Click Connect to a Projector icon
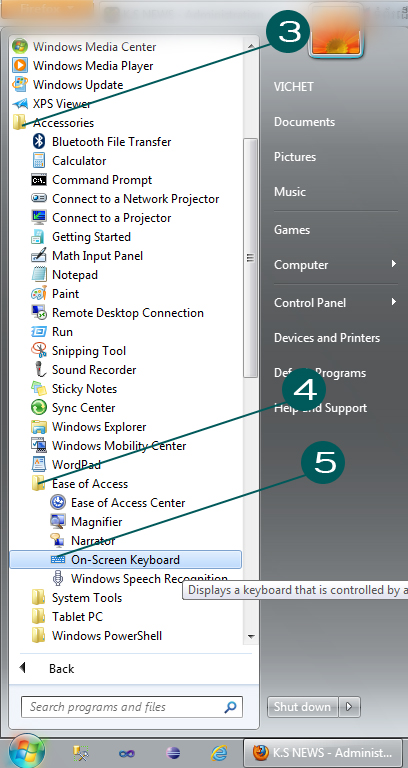The height and width of the screenshot is (768, 408). [39, 217]
